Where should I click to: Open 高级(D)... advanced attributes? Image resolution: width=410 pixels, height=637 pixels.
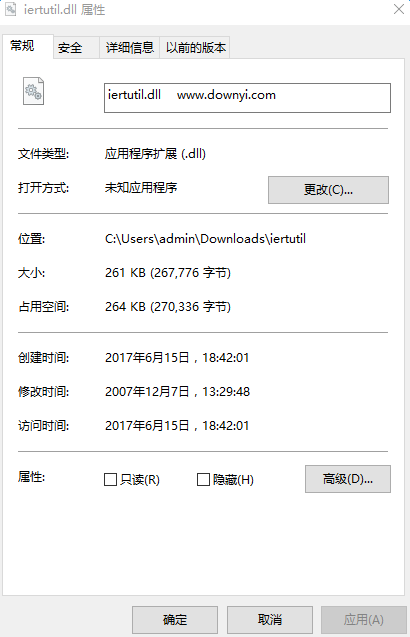point(348,479)
